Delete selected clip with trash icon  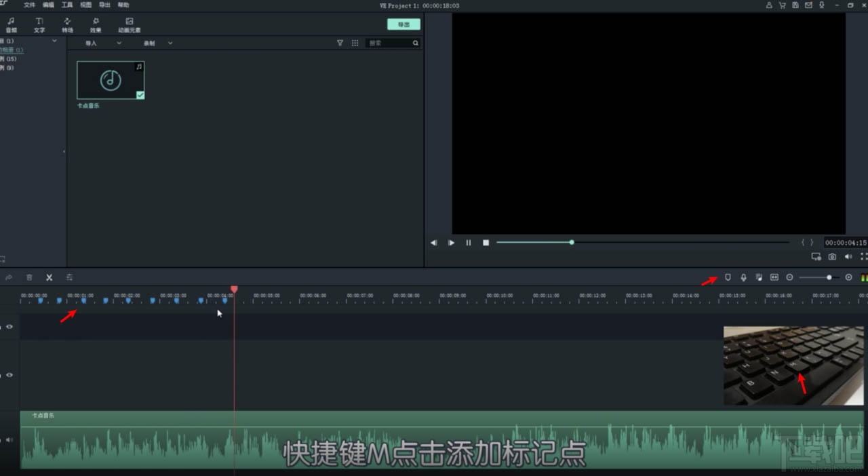(29, 277)
